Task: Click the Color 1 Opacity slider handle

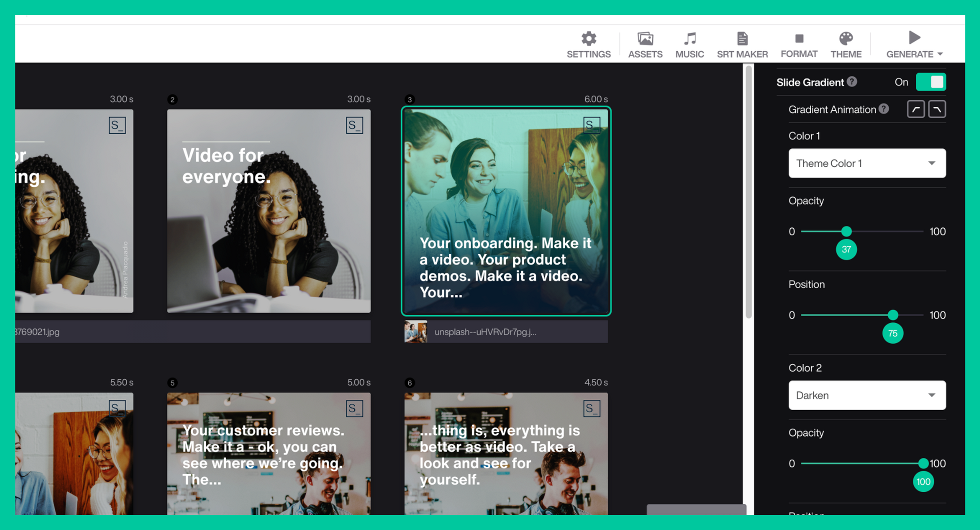Action: tap(846, 231)
